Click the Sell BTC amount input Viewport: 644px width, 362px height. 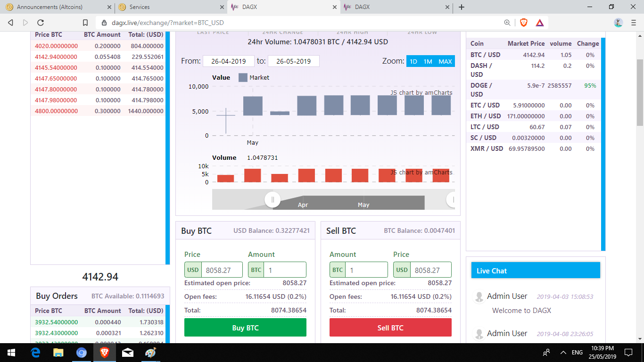(x=367, y=270)
